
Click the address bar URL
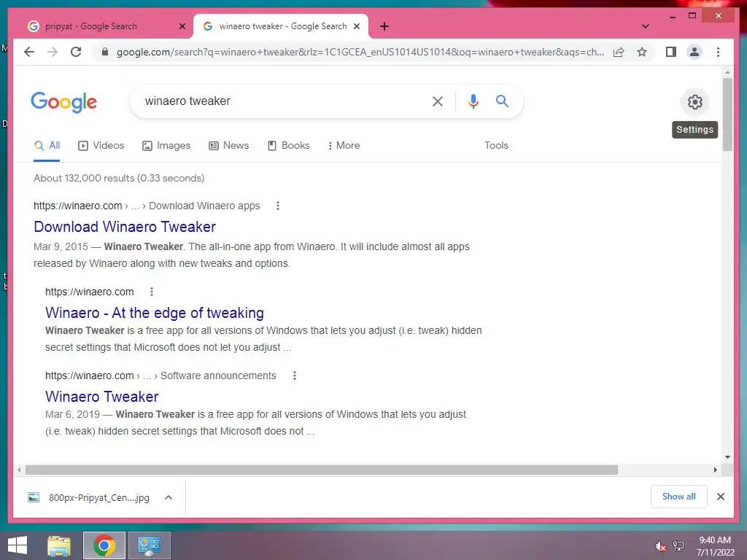(360, 52)
